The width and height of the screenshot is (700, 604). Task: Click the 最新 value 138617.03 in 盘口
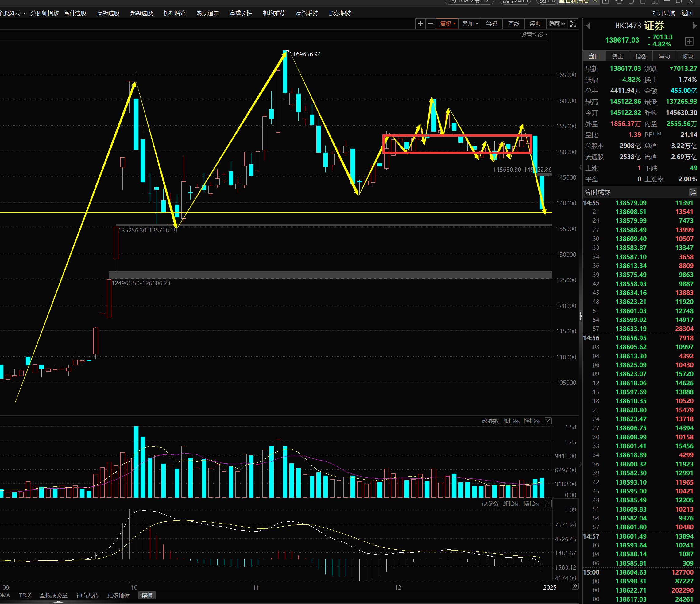point(625,68)
